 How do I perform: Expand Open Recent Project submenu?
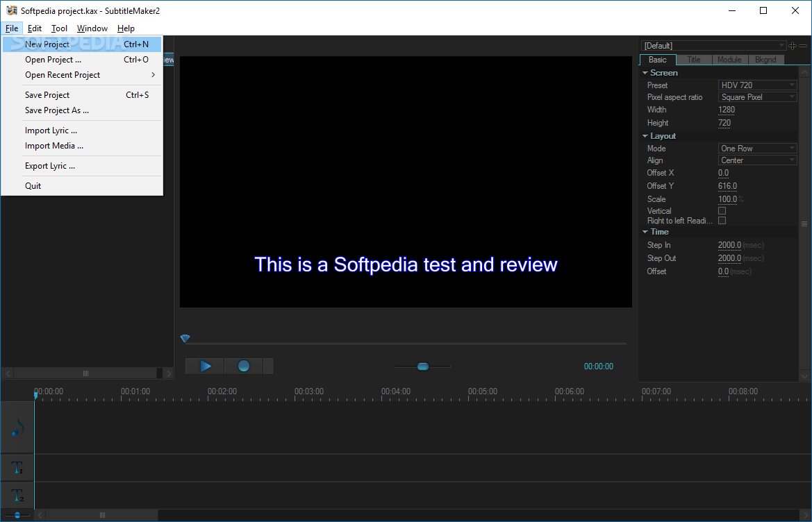point(83,75)
